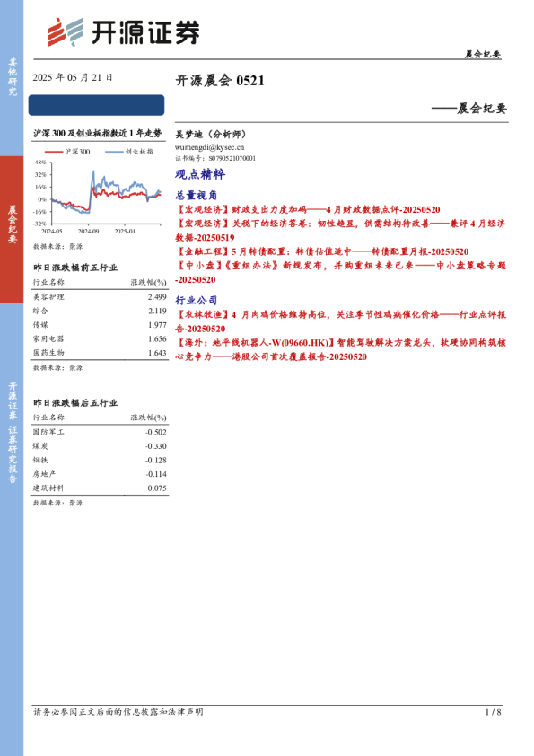Click page number 1 / 8

493,712
